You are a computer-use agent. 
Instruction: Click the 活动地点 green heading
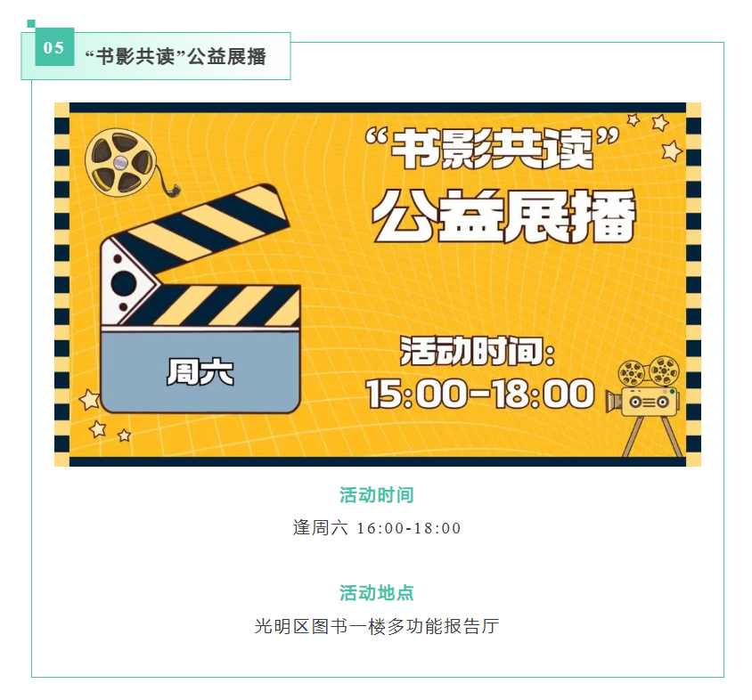[x=377, y=592]
